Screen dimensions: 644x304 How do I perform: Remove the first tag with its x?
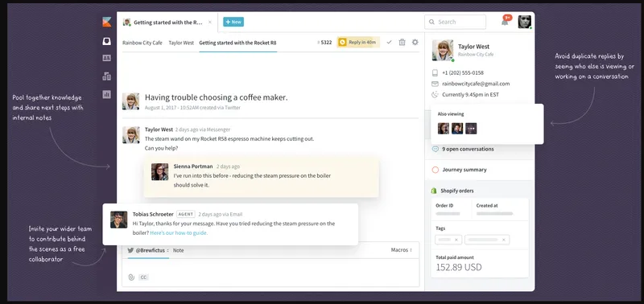(456, 240)
